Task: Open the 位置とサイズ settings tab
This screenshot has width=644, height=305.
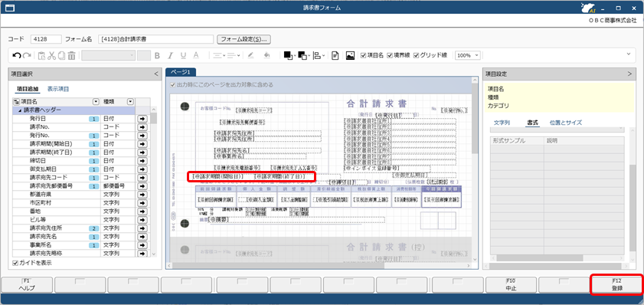Action: point(566,123)
